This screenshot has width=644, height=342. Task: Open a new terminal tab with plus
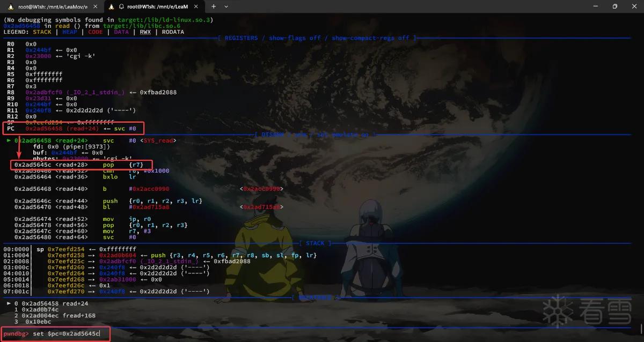coord(214,6)
